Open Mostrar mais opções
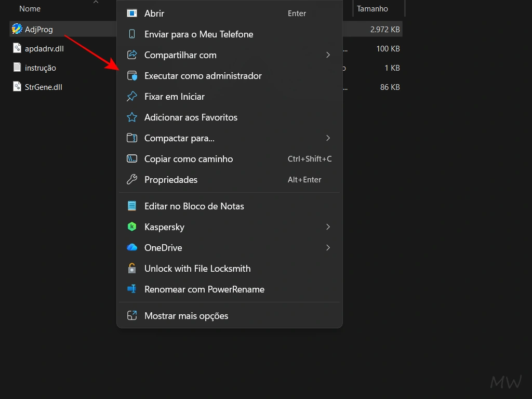532x399 pixels. (186, 316)
